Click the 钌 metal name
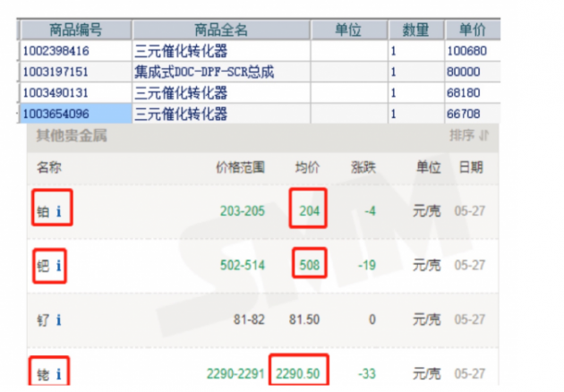This screenshot has height=392, width=564. point(43,320)
